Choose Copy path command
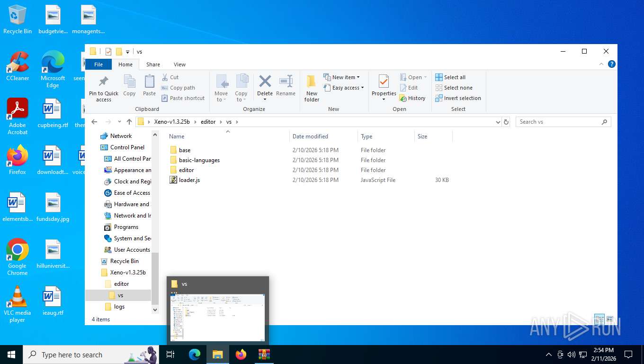Screen dimensions: 644x364 coord(178,88)
